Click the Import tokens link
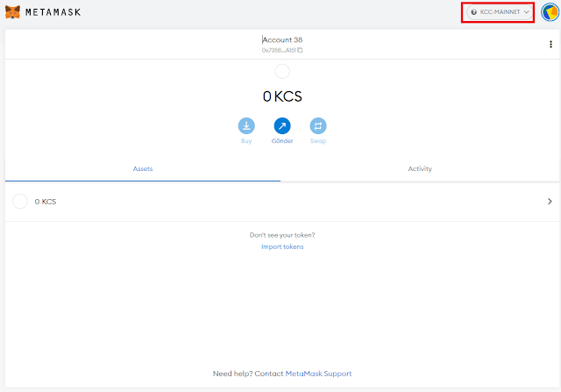Screen dimensions: 561x392 pos(282,246)
